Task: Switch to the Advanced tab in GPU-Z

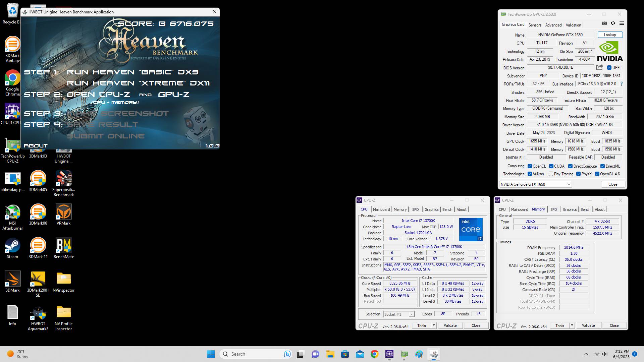Action: pos(553,25)
